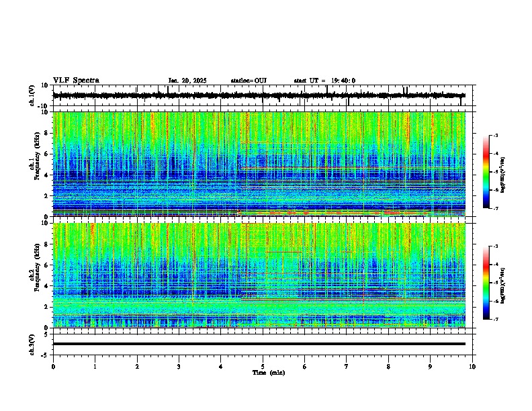Screen dimensions: 532x411
Task: Click the "-6" tick on ch.2 color bar
Action: coord(495,301)
